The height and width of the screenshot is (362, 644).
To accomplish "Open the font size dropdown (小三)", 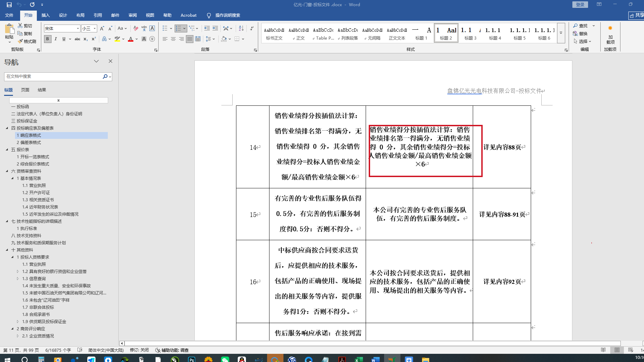I will coord(94,28).
